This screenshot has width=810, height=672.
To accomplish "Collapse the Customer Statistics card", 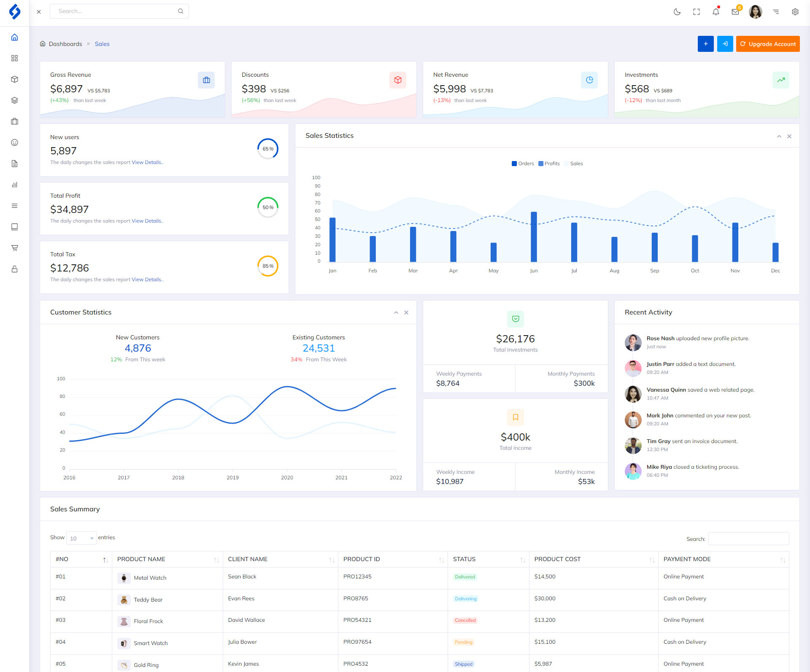I will click(396, 313).
